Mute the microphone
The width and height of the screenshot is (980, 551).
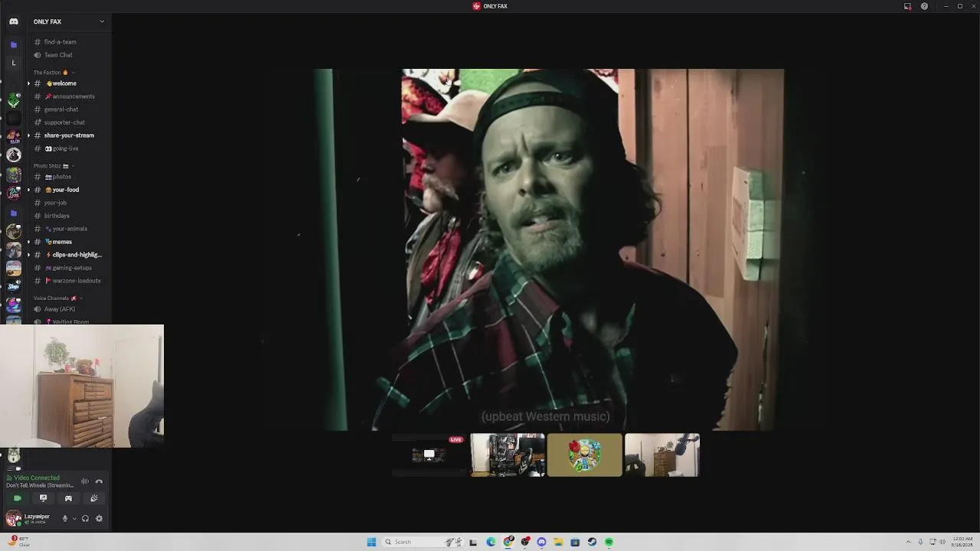(x=65, y=518)
